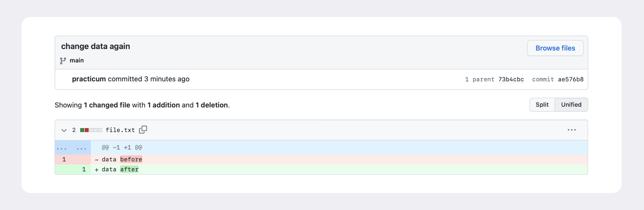Image resolution: width=644 pixels, height=210 pixels.
Task: Switch diff view to Unified
Action: [571, 105]
